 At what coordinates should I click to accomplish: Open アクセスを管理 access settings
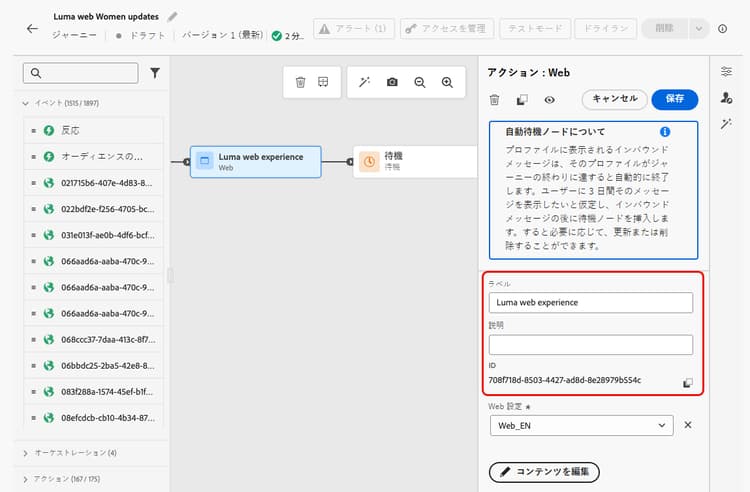[447, 29]
